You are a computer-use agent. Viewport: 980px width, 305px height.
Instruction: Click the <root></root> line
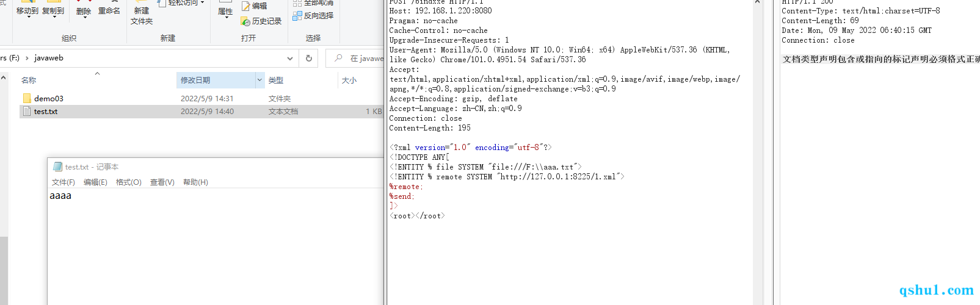point(417,216)
